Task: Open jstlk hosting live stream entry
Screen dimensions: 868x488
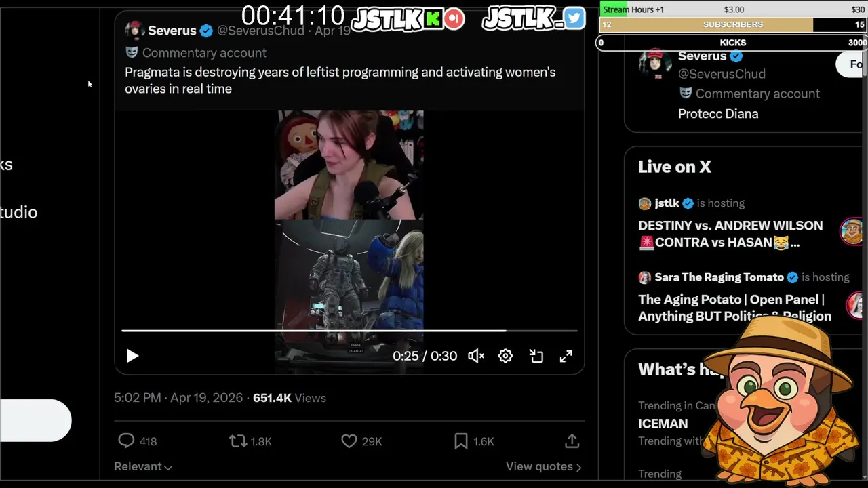Action: coord(691,203)
